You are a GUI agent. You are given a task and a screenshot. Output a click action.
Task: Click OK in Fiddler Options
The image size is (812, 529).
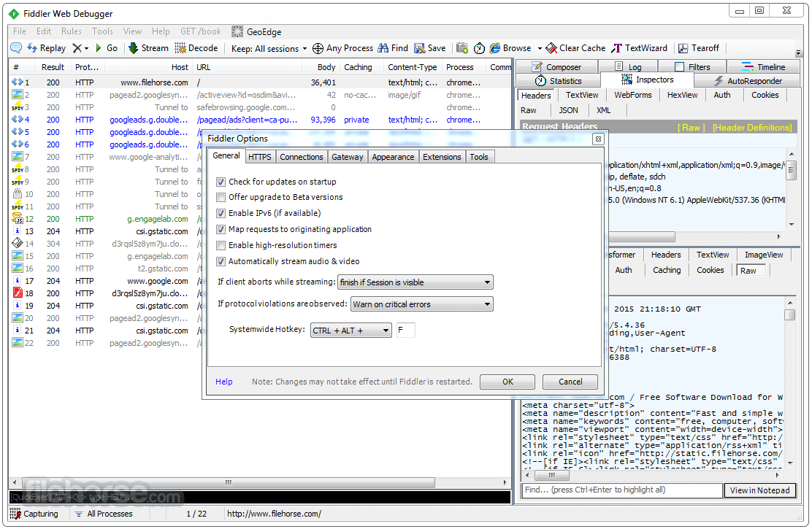pos(507,382)
